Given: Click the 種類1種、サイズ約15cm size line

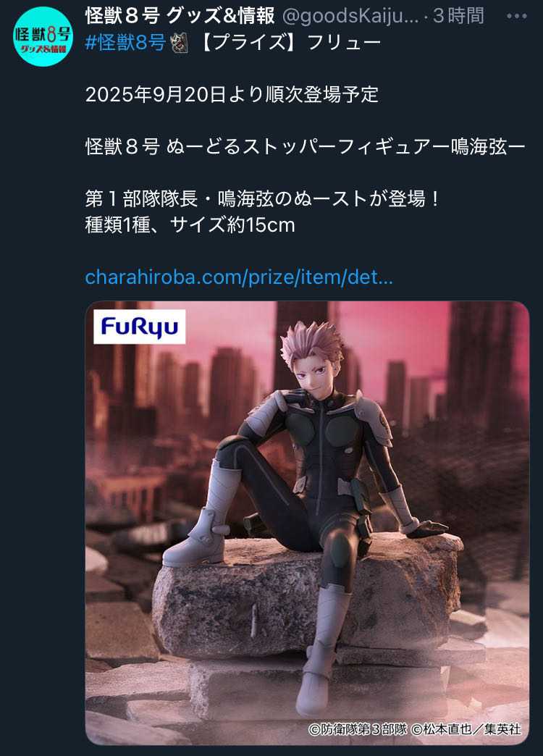Looking at the screenshot, I should (x=190, y=224).
